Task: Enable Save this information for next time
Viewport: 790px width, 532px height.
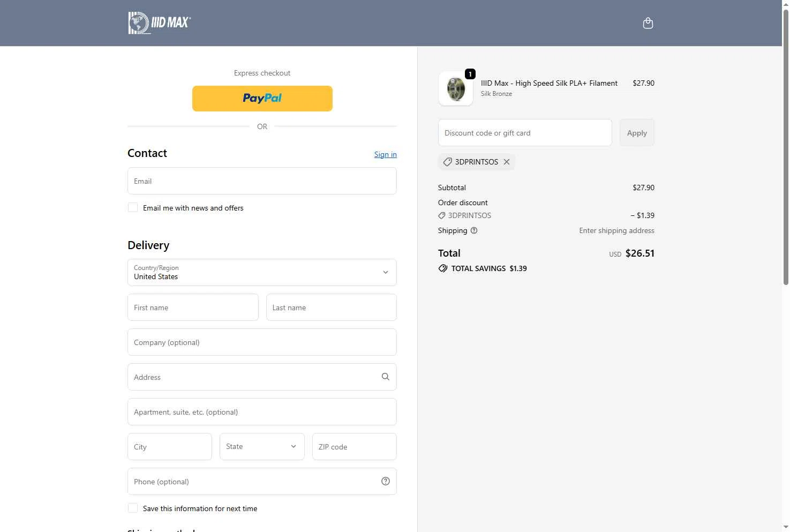Action: [x=133, y=508]
